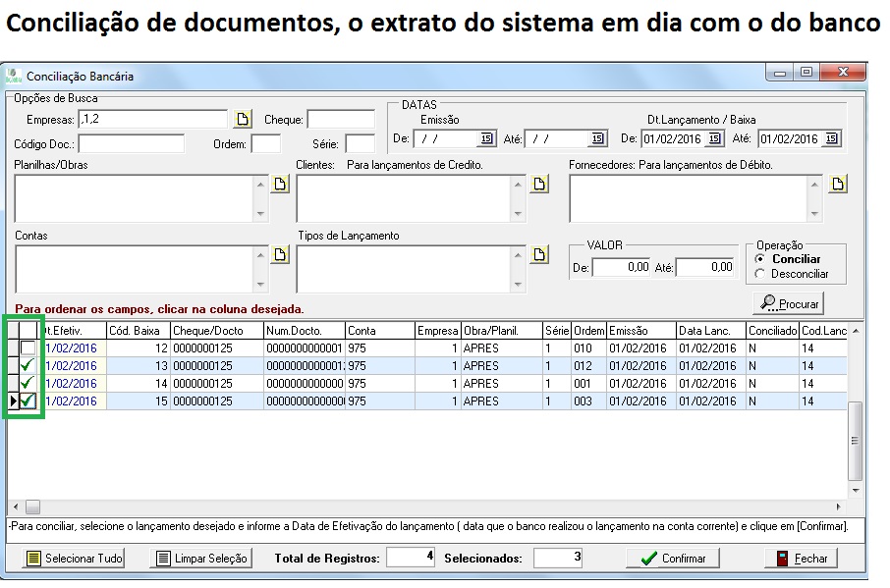Open calendar for Dt.Lançamento Até date
Screen dimensions: 890x588
[x=832, y=139]
